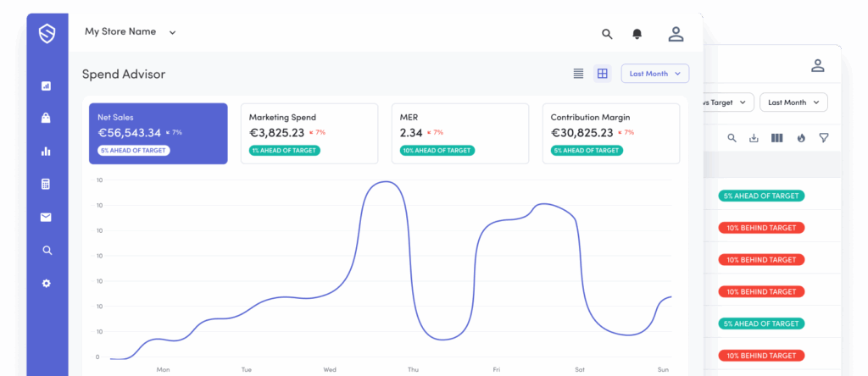Switch to list view layout
Screen dimensions: 868x376
tap(578, 74)
